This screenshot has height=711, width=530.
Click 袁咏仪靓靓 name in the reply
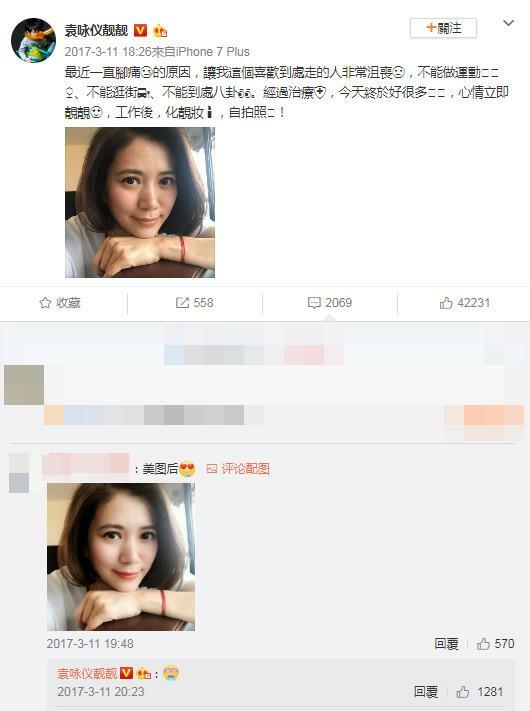pyautogui.click(x=87, y=673)
